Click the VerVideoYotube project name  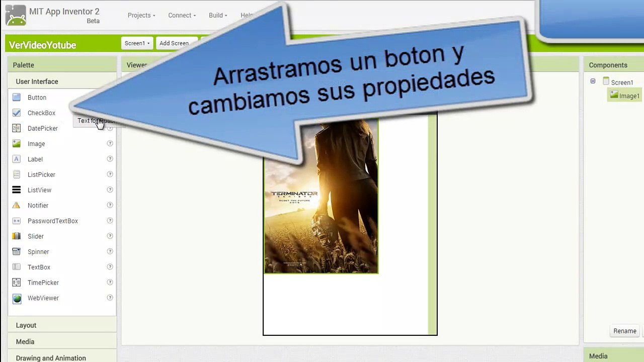(42, 45)
